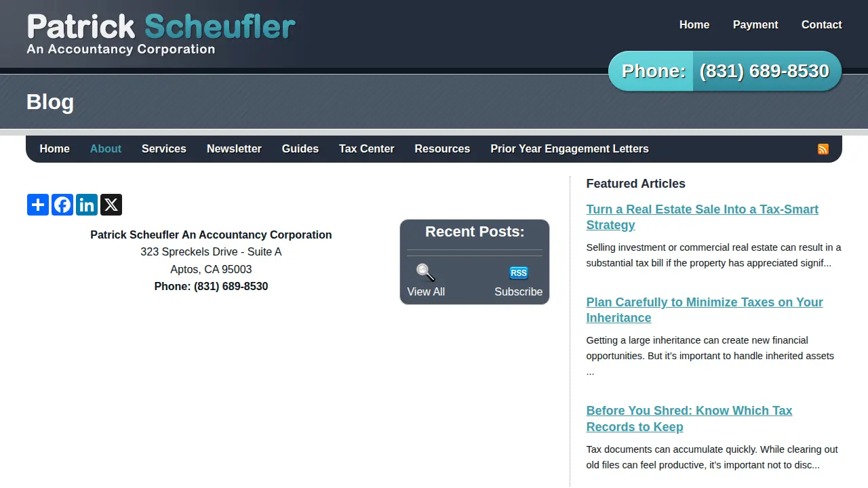
Task: Click the '323 Spreckels Drive - Suite A' address
Action: click(211, 251)
